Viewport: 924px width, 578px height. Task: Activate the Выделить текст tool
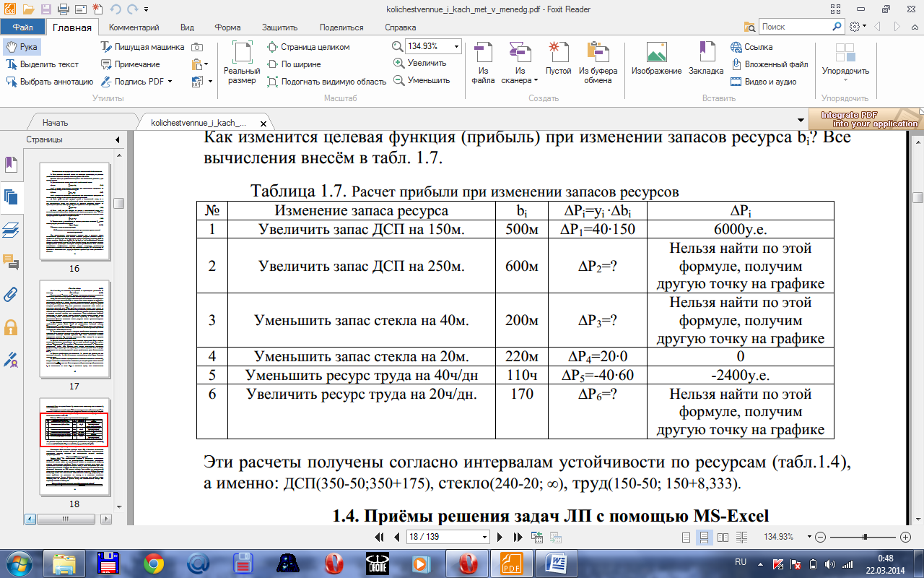click(43, 64)
